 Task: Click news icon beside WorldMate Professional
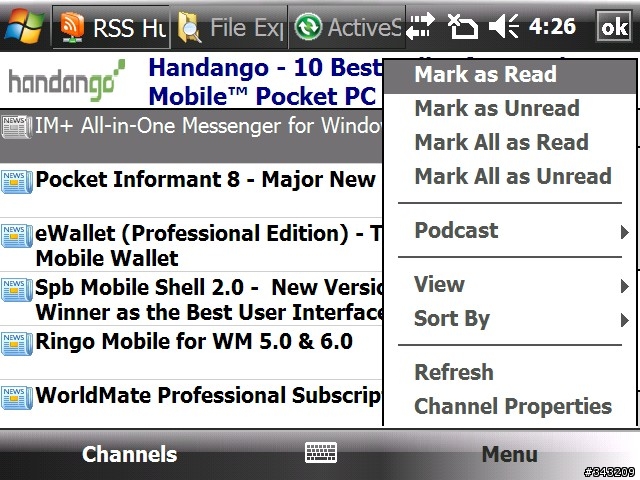(16, 397)
